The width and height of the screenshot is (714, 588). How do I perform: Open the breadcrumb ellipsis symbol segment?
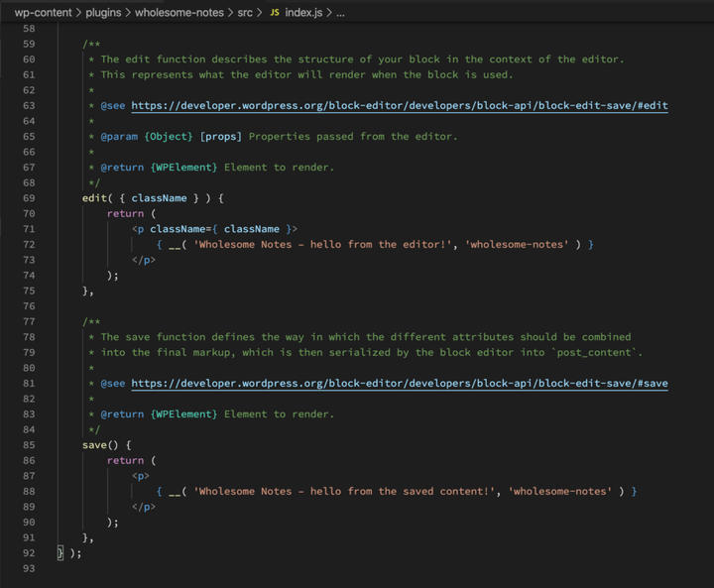(x=340, y=13)
